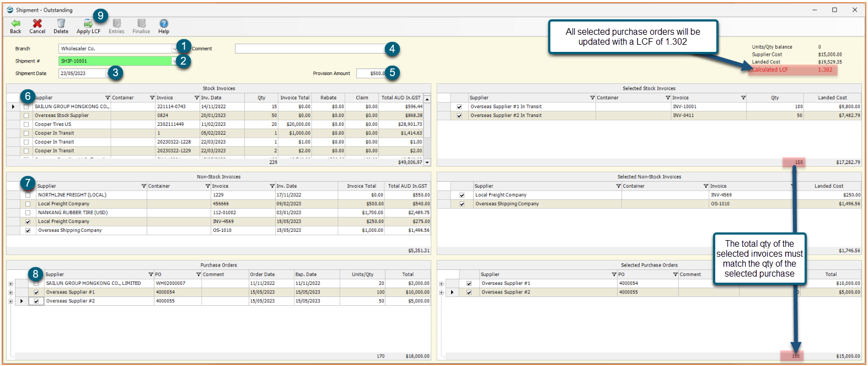Check the NANKANG RUBBER TIRE (USD) checkbox
The image size is (868, 366).
(x=28, y=213)
